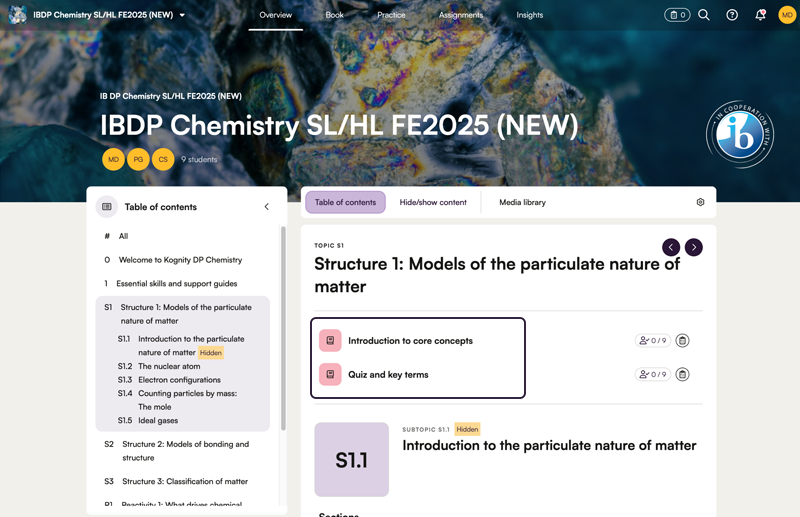The width and height of the screenshot is (800, 517).
Task: Open Hide/show content
Action: pyautogui.click(x=433, y=202)
